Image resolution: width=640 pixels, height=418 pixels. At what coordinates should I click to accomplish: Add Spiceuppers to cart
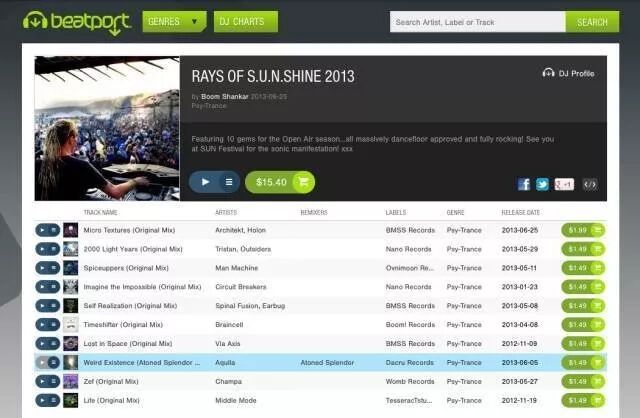pos(583,268)
